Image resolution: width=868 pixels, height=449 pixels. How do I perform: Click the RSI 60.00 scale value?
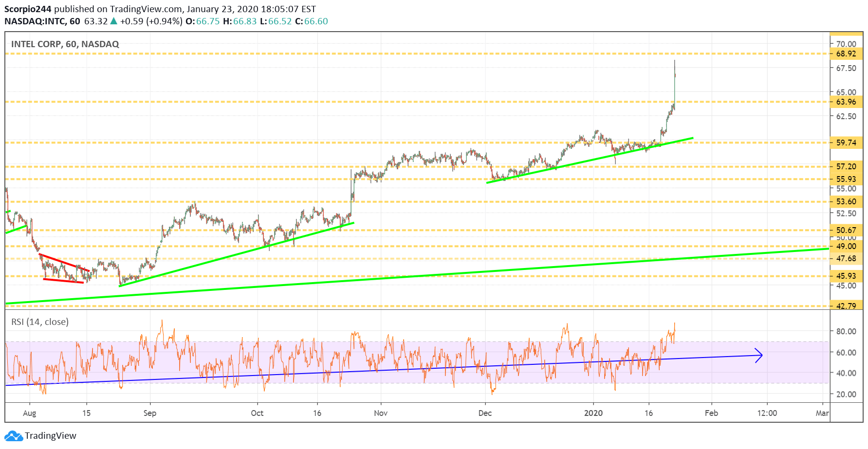click(846, 353)
